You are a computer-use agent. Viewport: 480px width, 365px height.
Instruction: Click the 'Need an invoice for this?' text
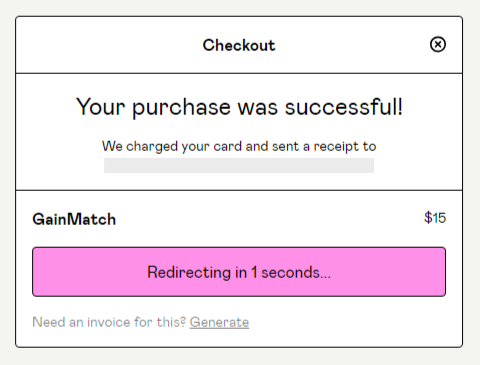109,322
